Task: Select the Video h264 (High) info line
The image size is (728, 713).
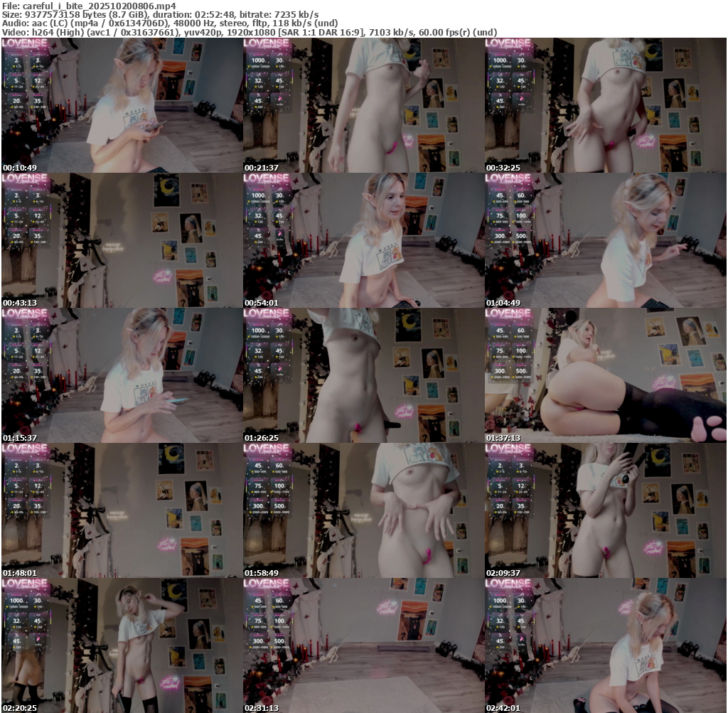Action: pyautogui.click(x=249, y=32)
